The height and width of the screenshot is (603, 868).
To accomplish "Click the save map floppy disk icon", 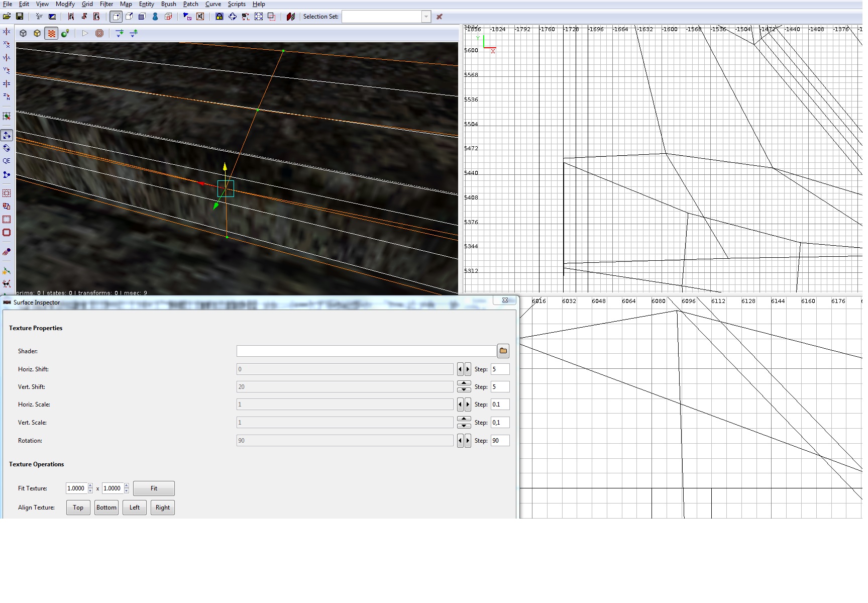I will 20,17.
